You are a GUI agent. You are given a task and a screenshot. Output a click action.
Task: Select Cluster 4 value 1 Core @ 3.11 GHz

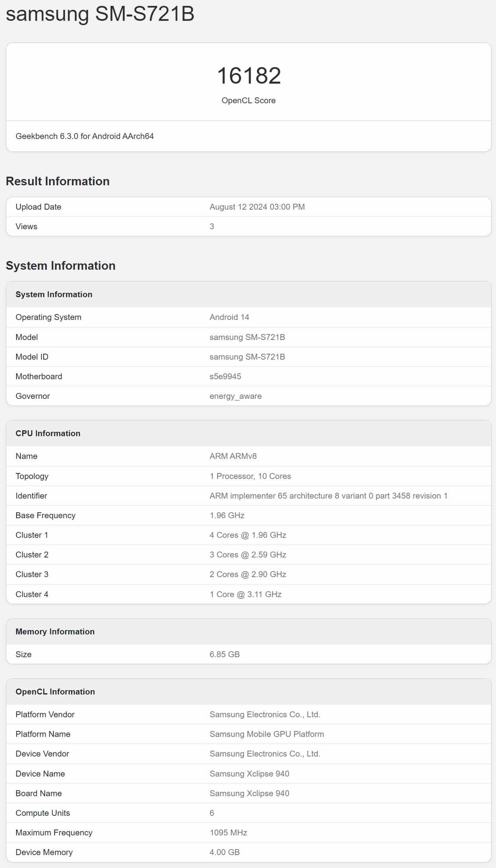(245, 594)
